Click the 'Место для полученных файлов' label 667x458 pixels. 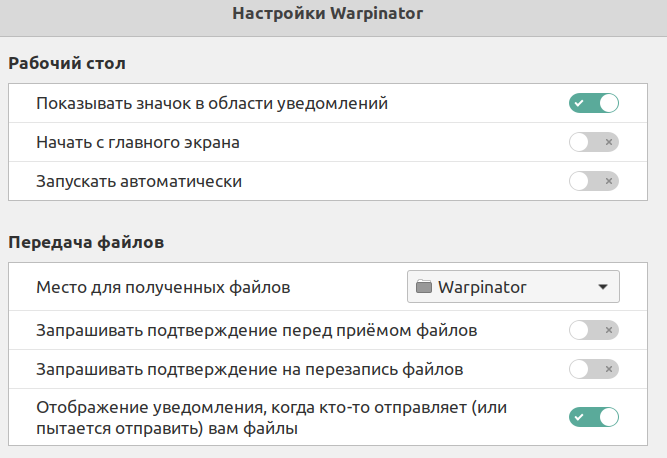[163, 287]
